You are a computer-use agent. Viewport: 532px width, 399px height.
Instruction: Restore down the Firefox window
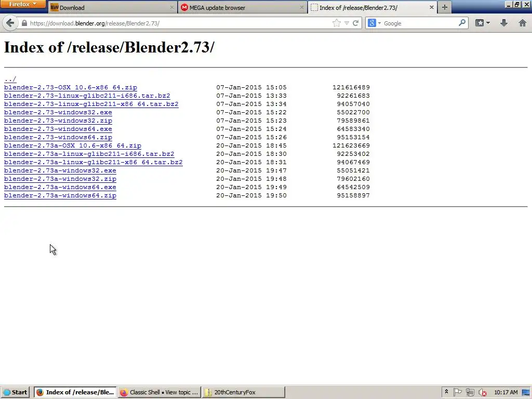(517, 4)
